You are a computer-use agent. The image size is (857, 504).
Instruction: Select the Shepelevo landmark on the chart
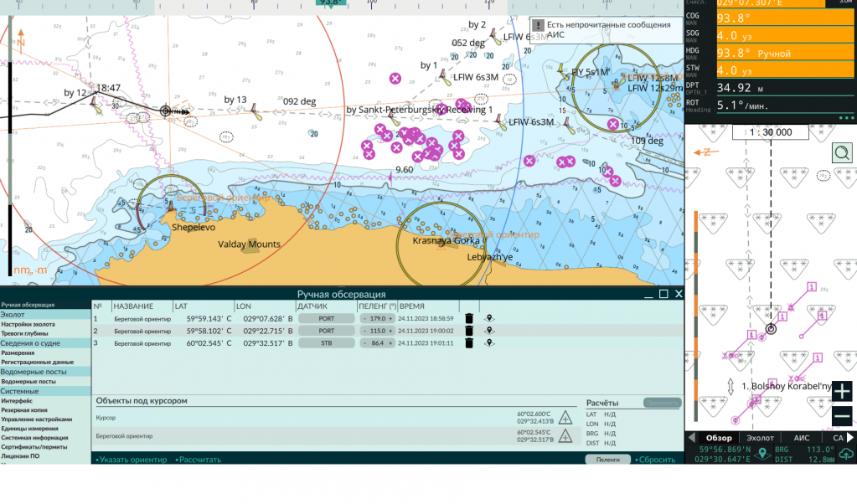pyautogui.click(x=194, y=227)
